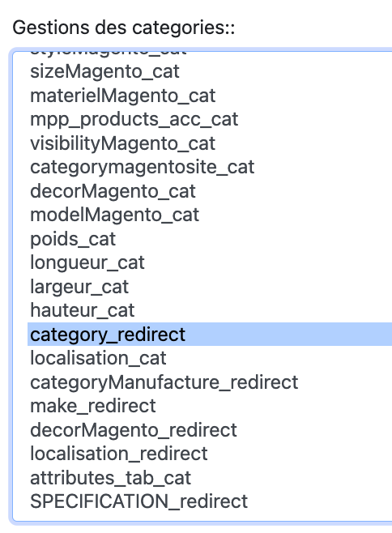The height and width of the screenshot is (533, 392).
Task: Pick the poids_cat option
Action: point(210,239)
